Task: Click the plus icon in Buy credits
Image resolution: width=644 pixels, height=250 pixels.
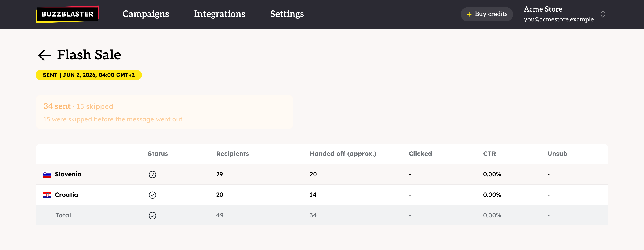Action: click(x=469, y=14)
